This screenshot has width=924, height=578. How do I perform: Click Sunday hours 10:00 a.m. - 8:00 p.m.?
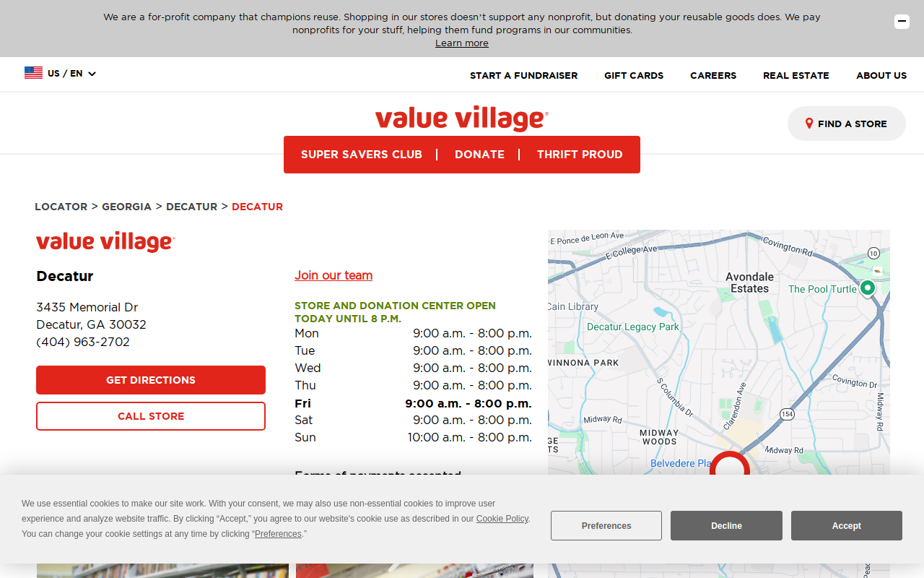coord(469,437)
